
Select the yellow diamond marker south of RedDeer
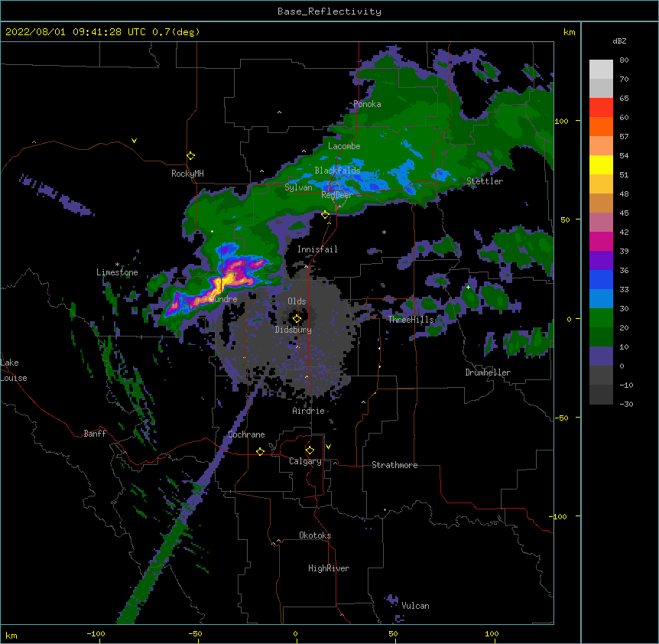[325, 215]
